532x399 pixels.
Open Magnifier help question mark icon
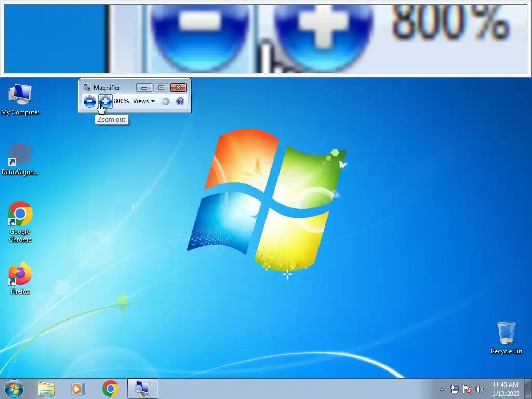pyautogui.click(x=180, y=101)
